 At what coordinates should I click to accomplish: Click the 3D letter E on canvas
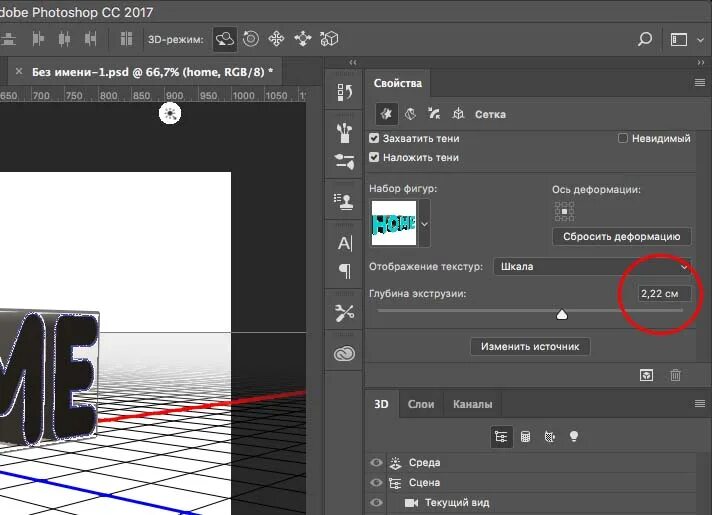pos(75,377)
